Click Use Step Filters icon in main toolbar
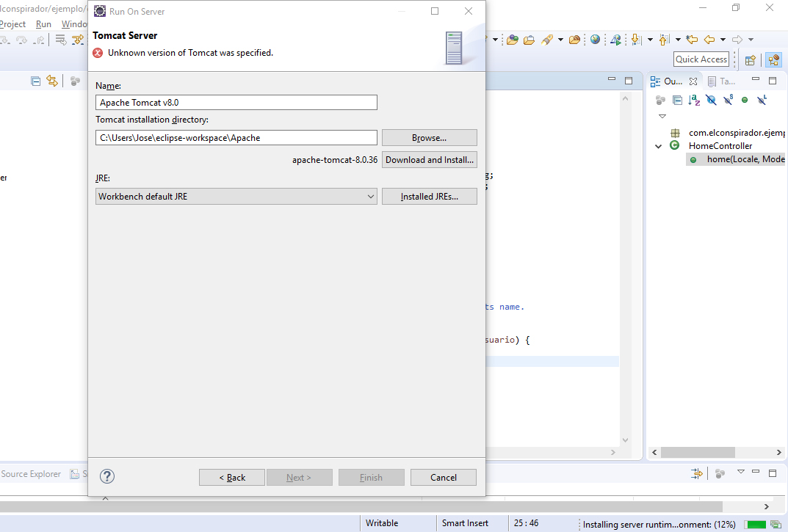 [x=78, y=40]
